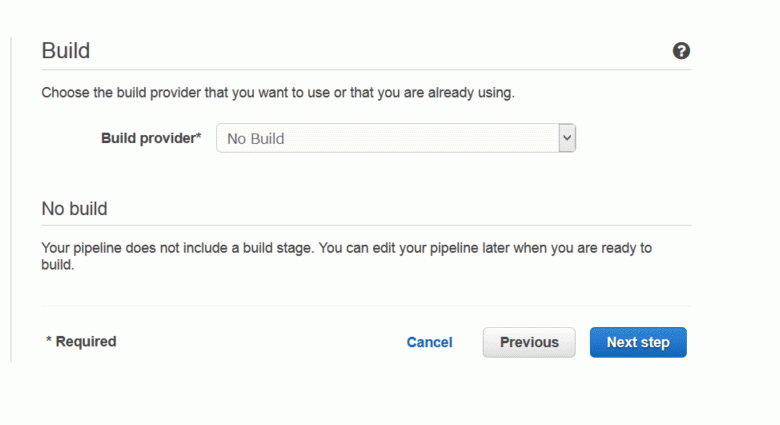Click the word 'build.' ending the paragraph
780x425 pixels.
coord(58,265)
